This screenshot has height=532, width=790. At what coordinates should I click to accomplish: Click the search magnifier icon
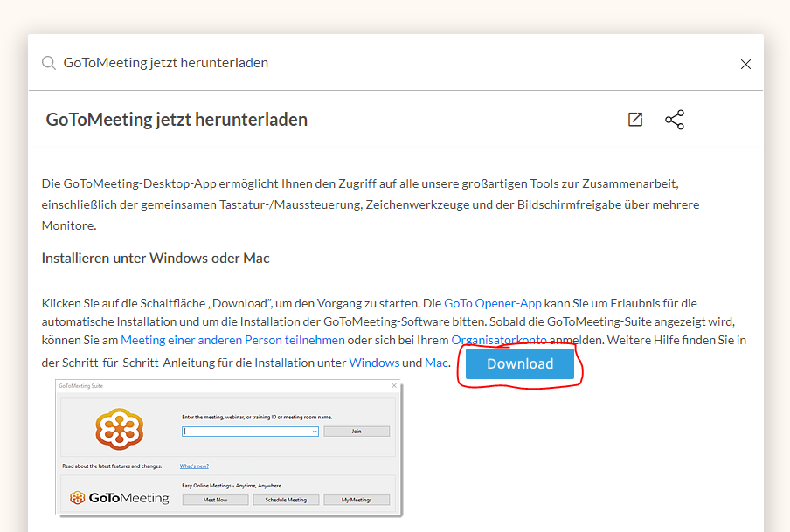(49, 63)
